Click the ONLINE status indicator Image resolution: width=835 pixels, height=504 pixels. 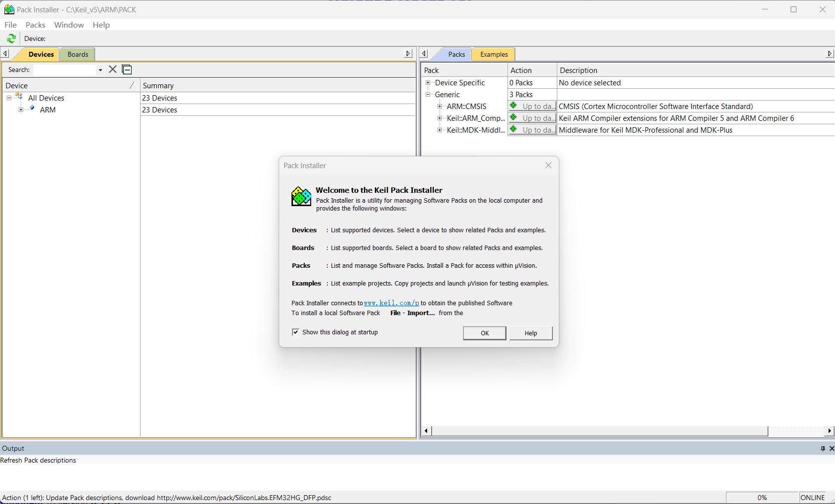point(812,498)
